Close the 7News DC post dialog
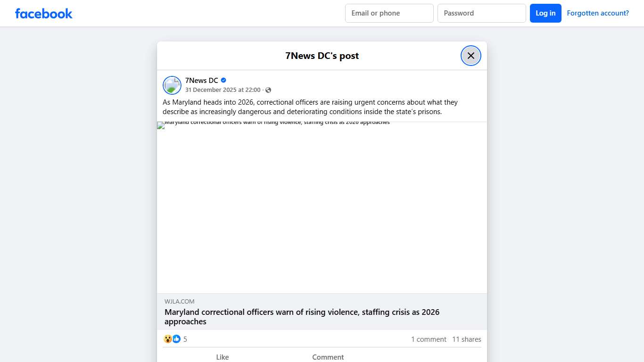644x362 pixels. pos(471,56)
